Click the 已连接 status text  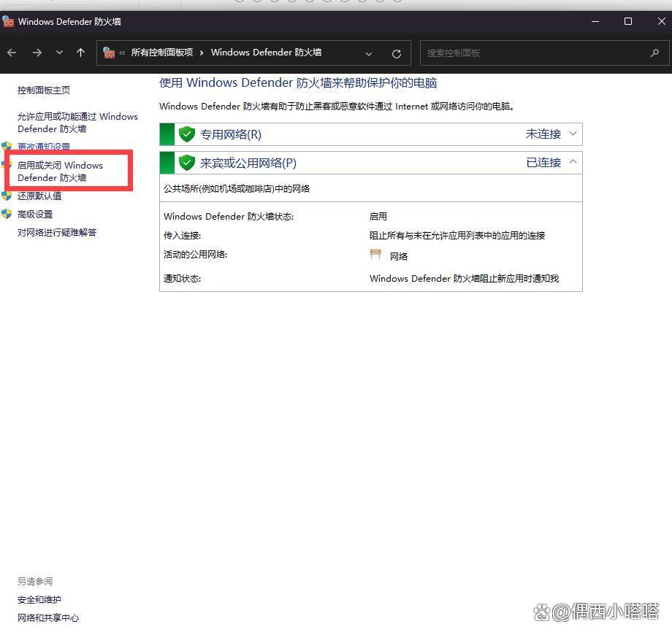point(543,163)
